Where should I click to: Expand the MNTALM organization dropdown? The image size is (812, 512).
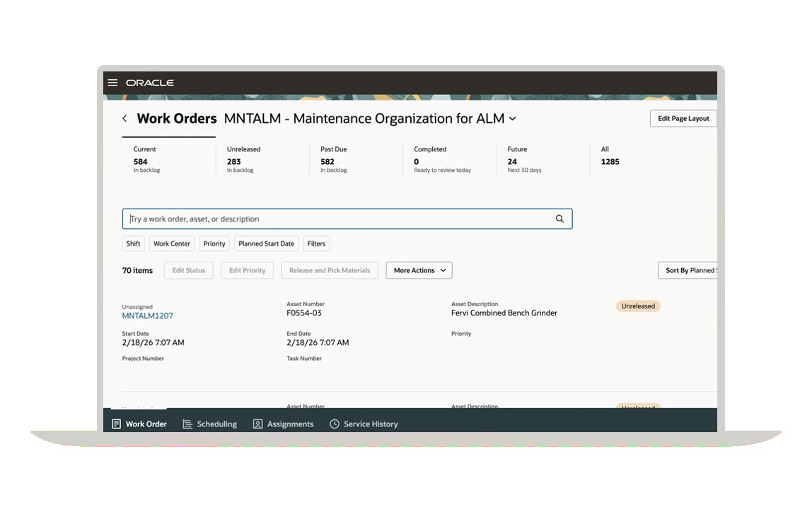[x=513, y=120]
